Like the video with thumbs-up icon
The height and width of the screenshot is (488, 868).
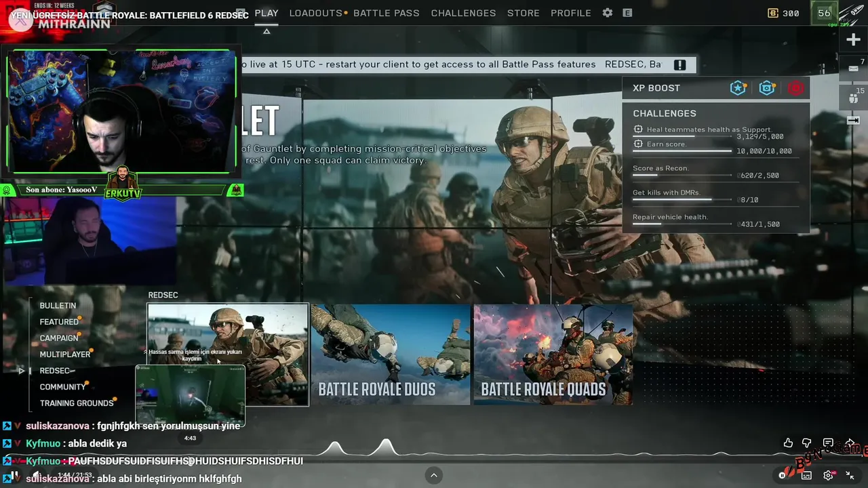pos(788,443)
